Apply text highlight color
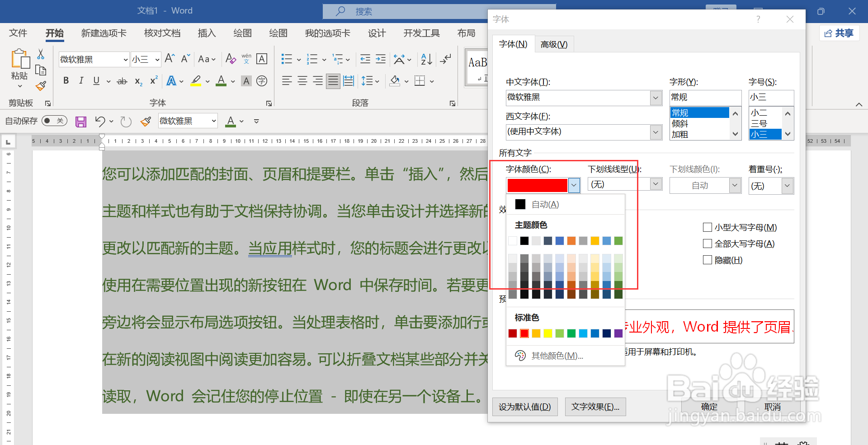The height and width of the screenshot is (445, 868). [196, 81]
